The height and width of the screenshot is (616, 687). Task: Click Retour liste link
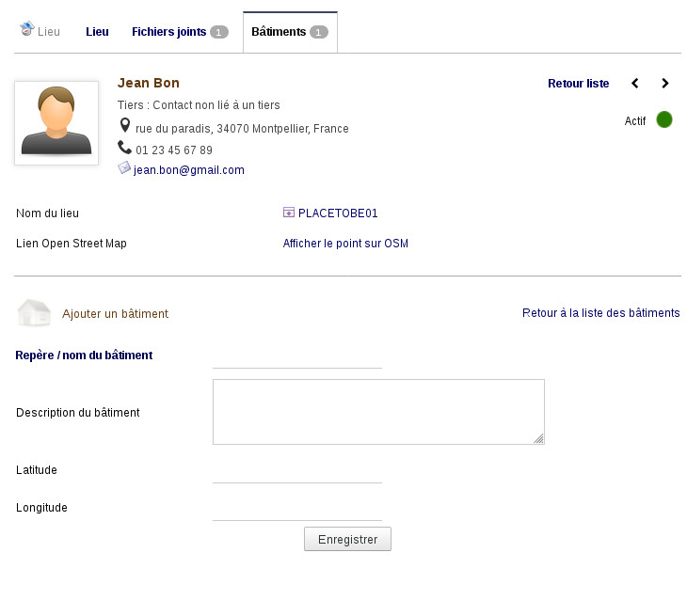pyautogui.click(x=578, y=84)
